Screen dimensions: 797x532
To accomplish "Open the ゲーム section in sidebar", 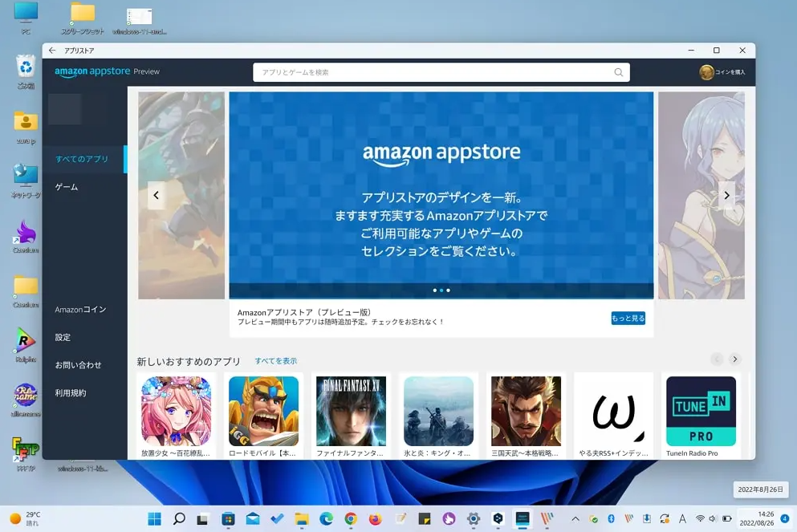I will (x=67, y=187).
